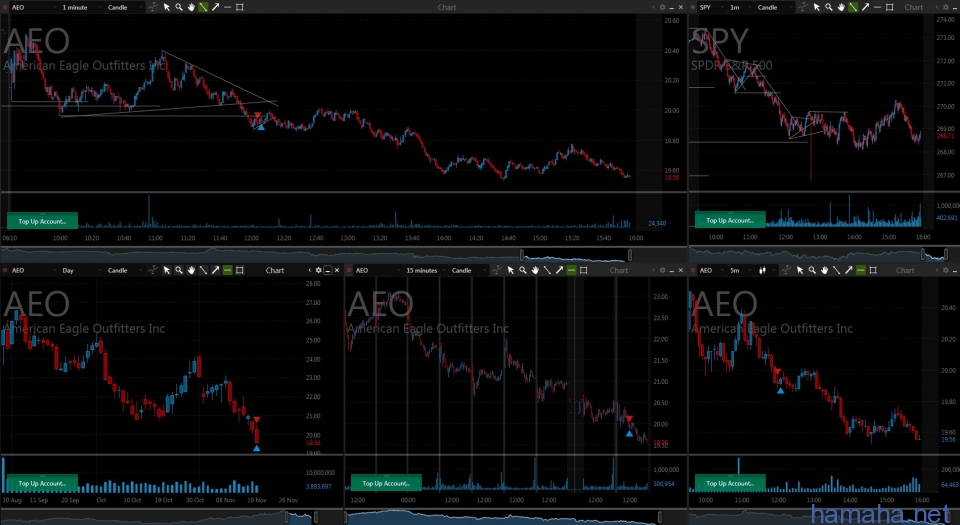Select pointer tool in AEO 15 minutes chart

[x=511, y=270]
